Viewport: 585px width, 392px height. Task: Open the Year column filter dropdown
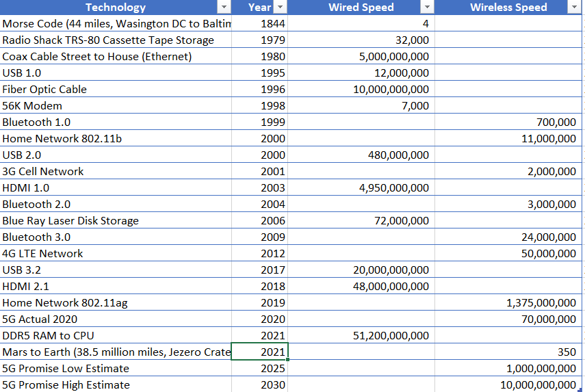pos(281,7)
